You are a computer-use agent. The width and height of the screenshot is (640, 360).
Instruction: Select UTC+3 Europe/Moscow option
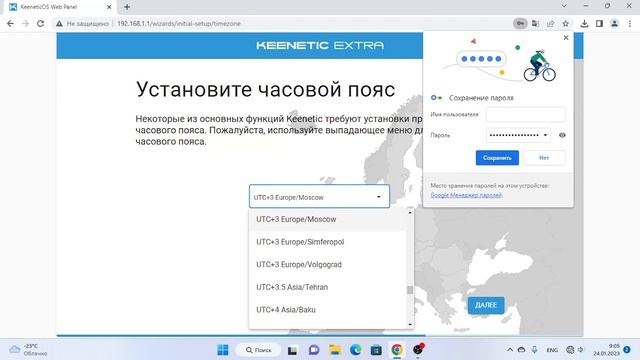(x=327, y=219)
